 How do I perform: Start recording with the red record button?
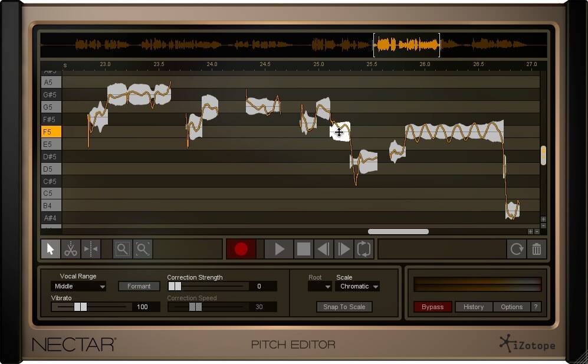click(x=241, y=249)
